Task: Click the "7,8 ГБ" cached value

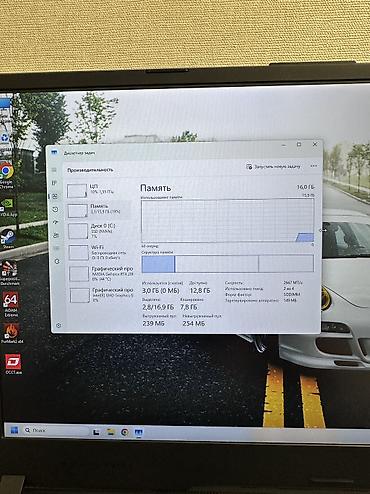Action: (x=189, y=307)
